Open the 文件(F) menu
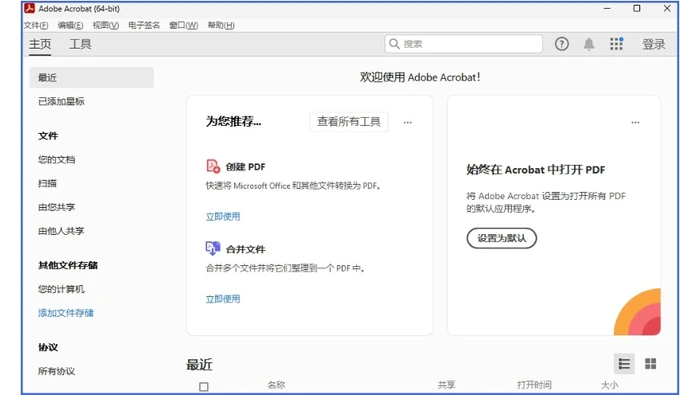700x395 pixels. (x=36, y=25)
